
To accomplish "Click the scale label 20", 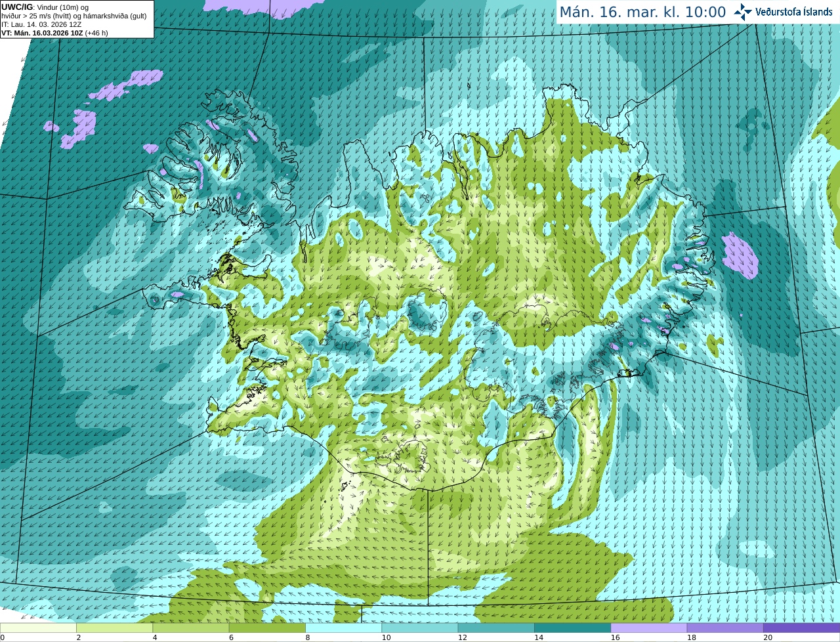I will (x=768, y=637).
